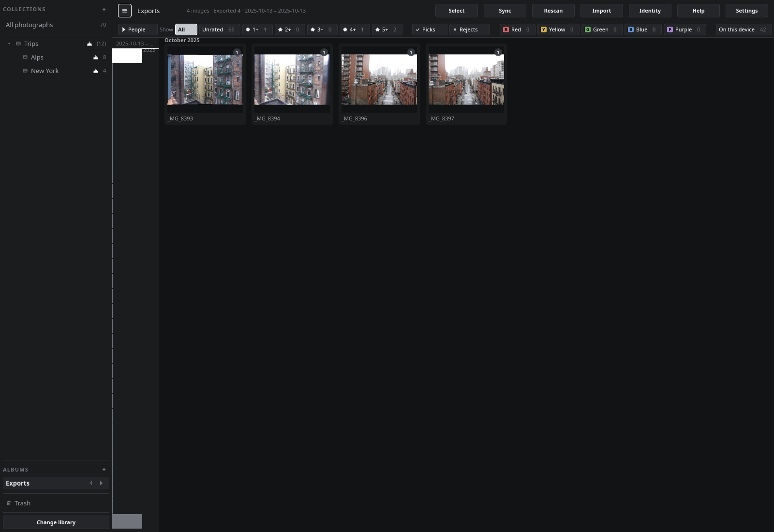774x532 pixels.
Task: Click the pick crown icon beside Trips
Action: pos(89,44)
